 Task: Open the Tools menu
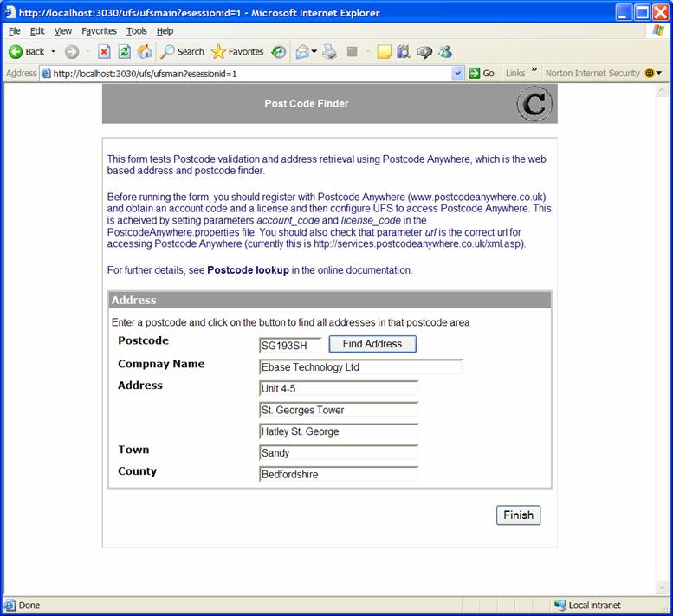coord(137,31)
